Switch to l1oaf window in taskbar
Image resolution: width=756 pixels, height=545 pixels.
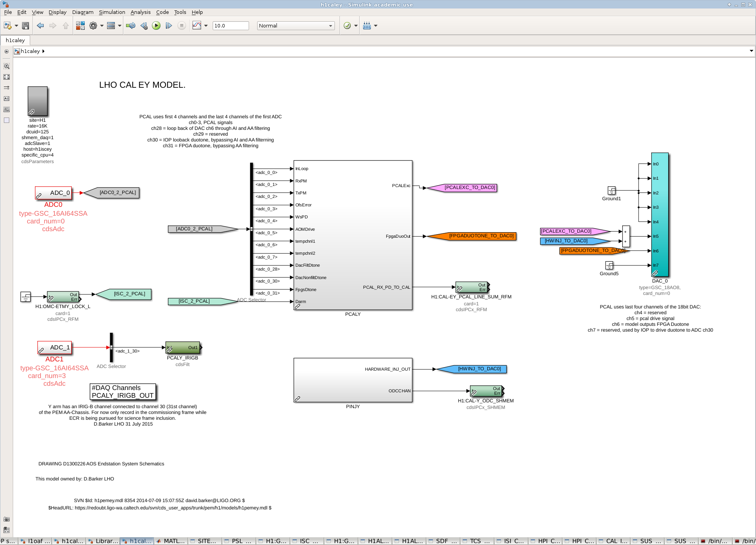click(35, 541)
